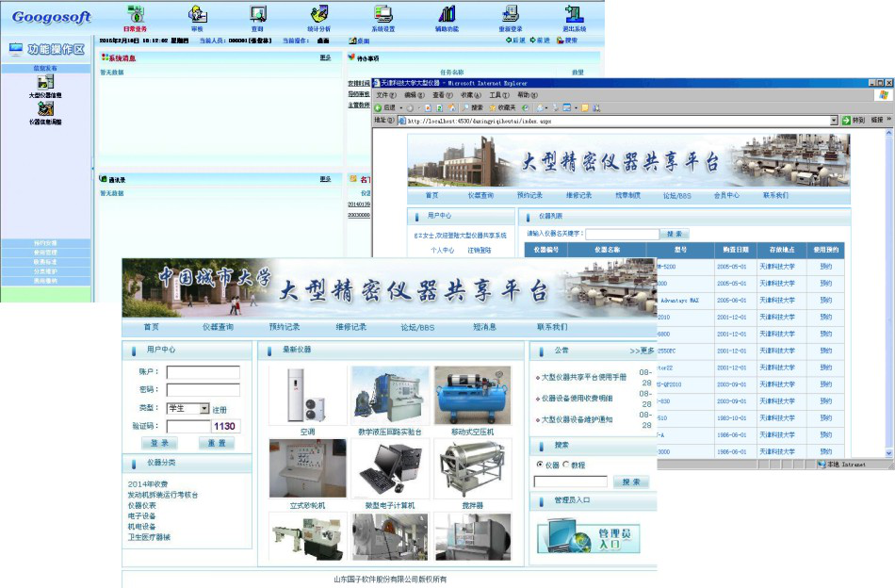The height and width of the screenshot is (588, 895).
Task: Click the 辅助功能 auxiliary functions icon
Action: (447, 14)
